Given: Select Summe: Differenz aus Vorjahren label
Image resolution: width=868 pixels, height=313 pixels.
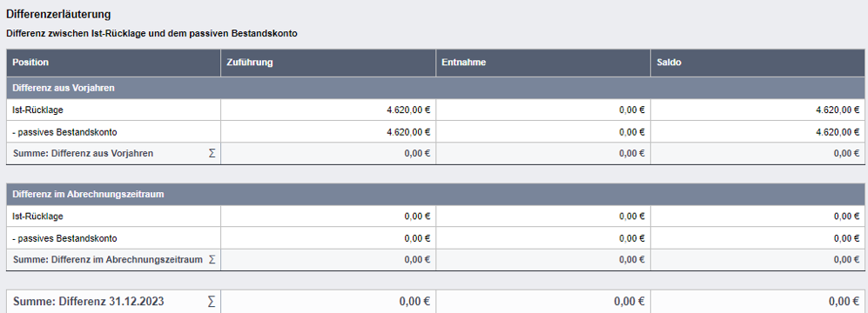Looking at the screenshot, I should (83, 154).
